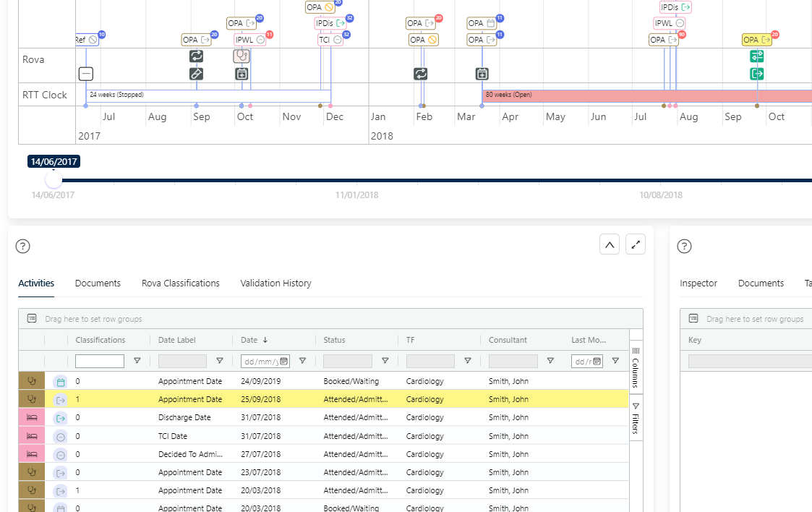Switch to the Rova Classifications tab

point(180,283)
